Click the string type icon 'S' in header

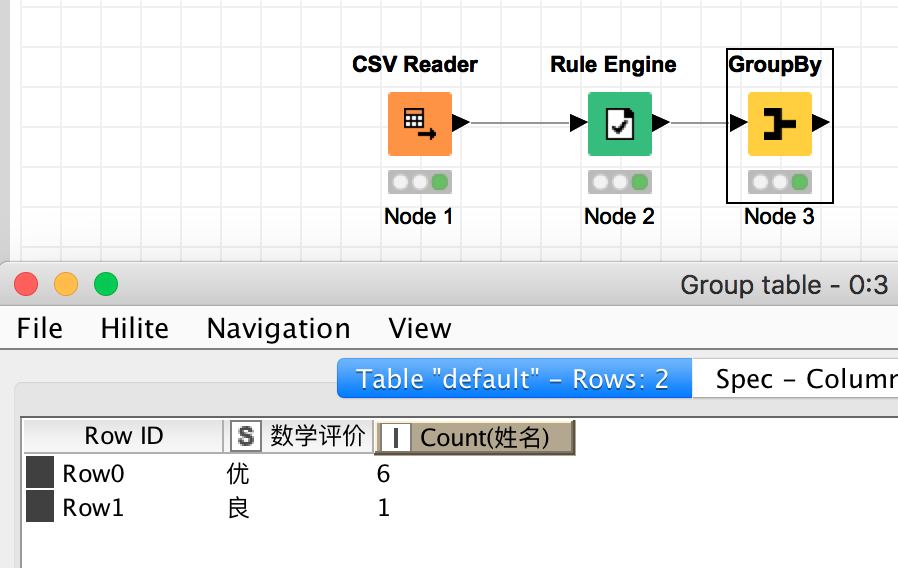[x=246, y=436]
